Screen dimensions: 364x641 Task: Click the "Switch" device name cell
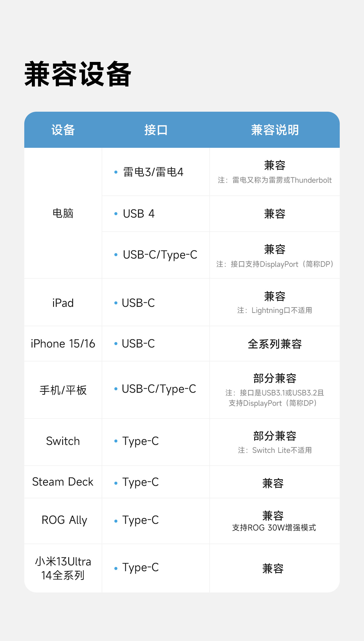(63, 441)
